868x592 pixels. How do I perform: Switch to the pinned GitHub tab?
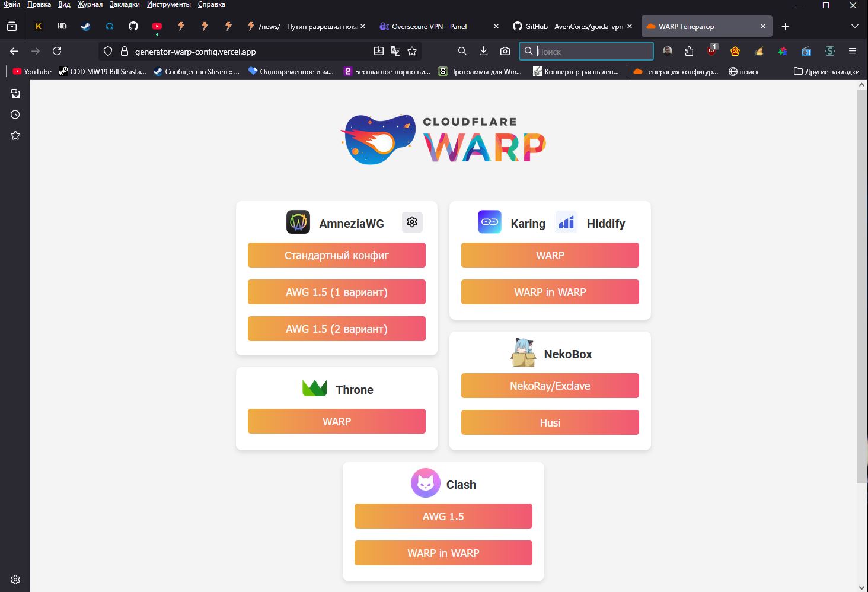click(x=133, y=26)
